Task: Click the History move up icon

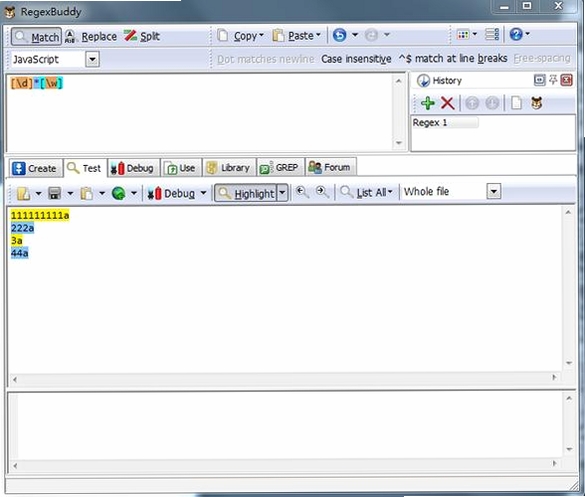Action: click(472, 103)
